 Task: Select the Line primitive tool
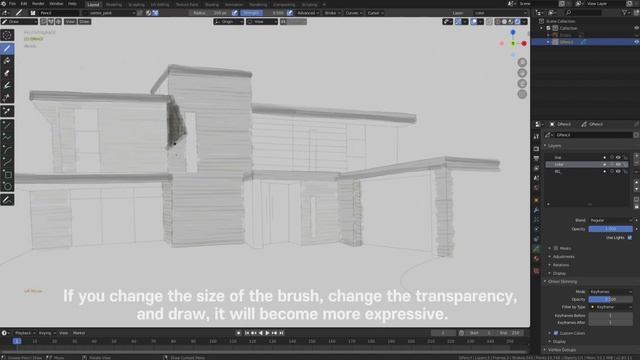7,125
